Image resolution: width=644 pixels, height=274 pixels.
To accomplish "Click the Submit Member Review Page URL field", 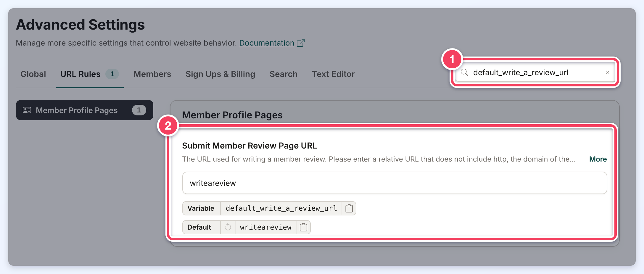I will coord(395,183).
